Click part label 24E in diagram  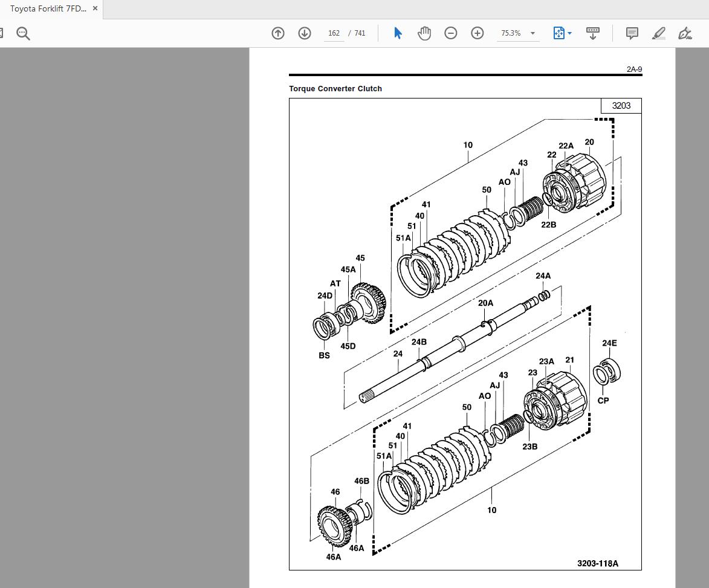tap(609, 343)
